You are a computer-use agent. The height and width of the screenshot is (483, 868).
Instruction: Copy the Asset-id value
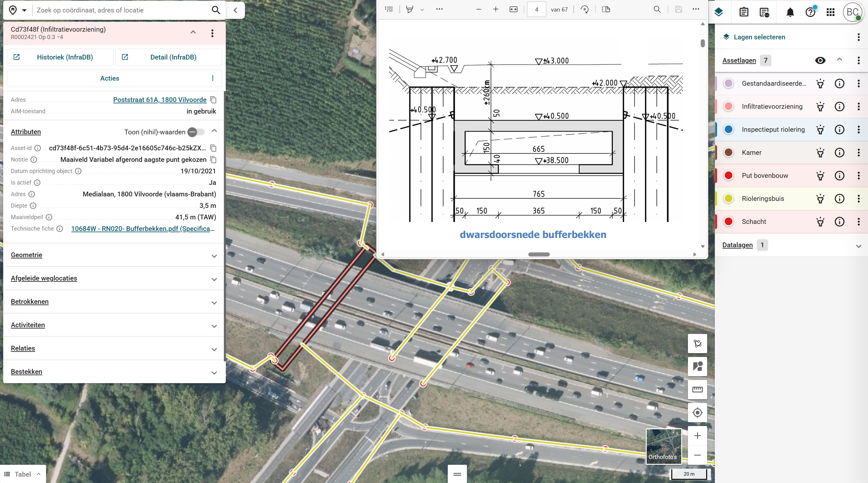[213, 148]
